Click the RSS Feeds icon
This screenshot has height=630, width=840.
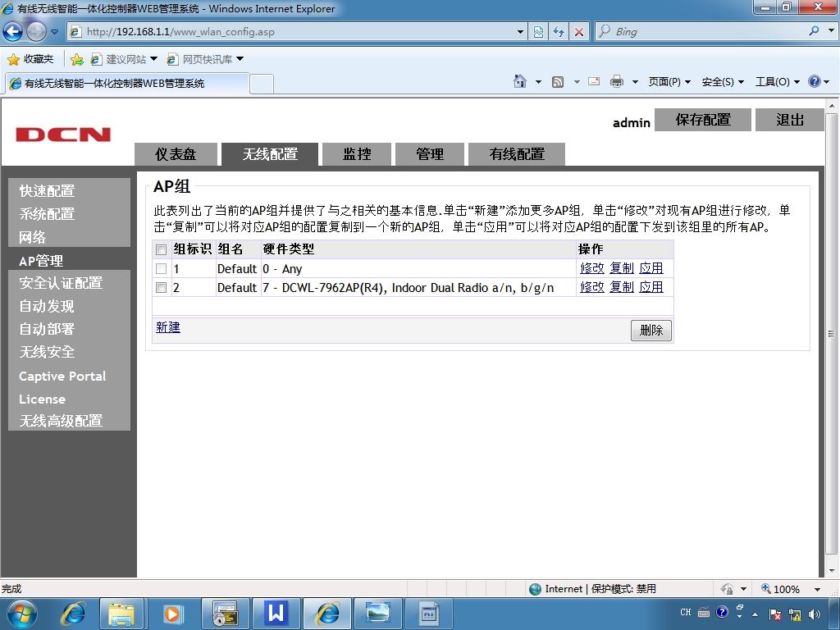point(558,82)
